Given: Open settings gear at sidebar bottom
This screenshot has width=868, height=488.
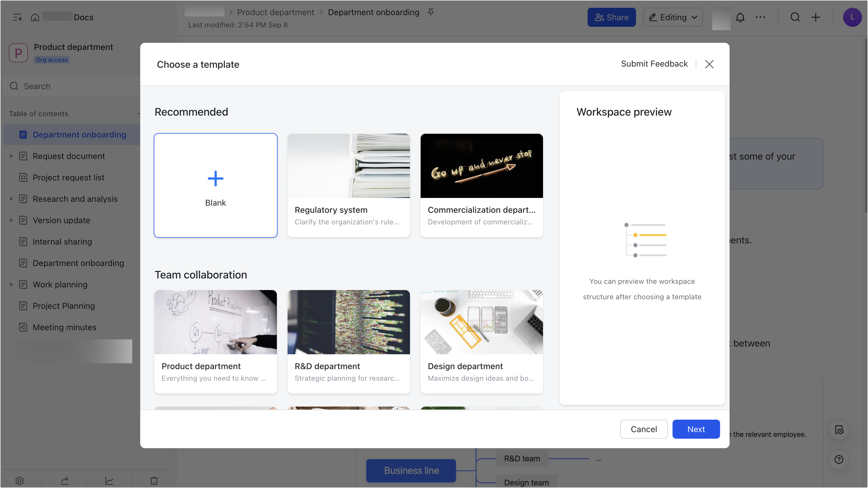Looking at the screenshot, I should click(19, 481).
